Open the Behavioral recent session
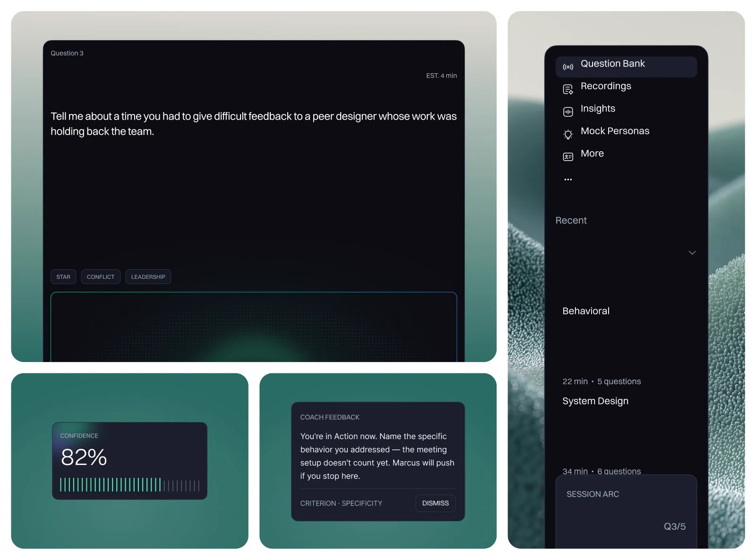This screenshot has width=756, height=560. pyautogui.click(x=586, y=311)
